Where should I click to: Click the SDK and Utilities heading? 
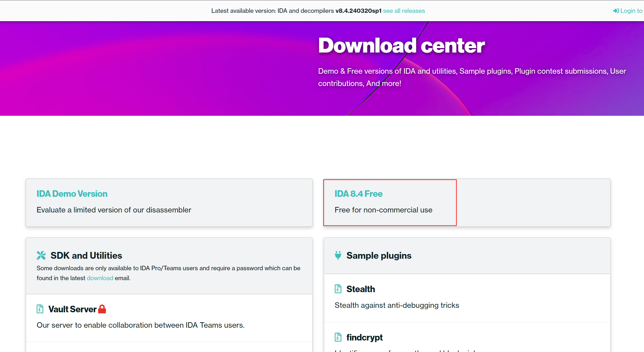[86, 255]
